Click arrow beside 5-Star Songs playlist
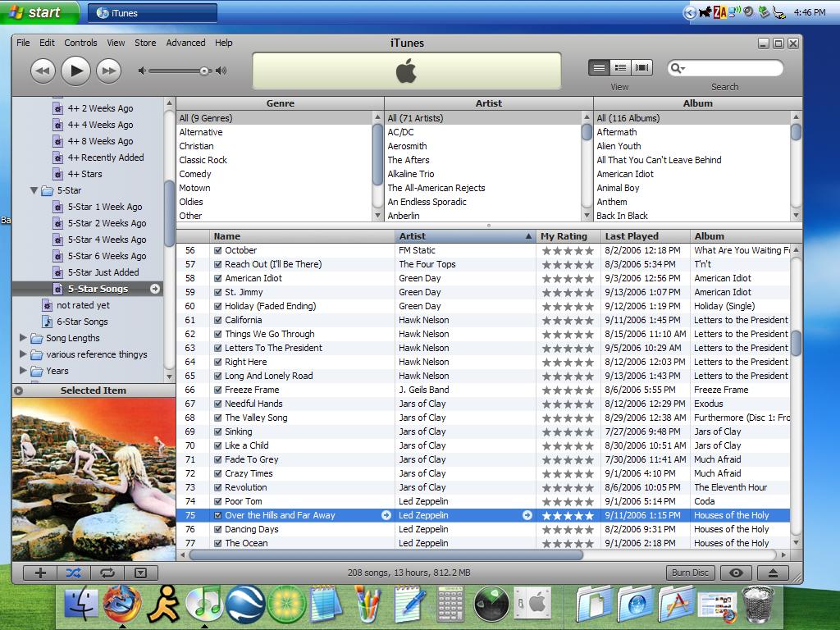Image resolution: width=840 pixels, height=630 pixels. click(155, 289)
